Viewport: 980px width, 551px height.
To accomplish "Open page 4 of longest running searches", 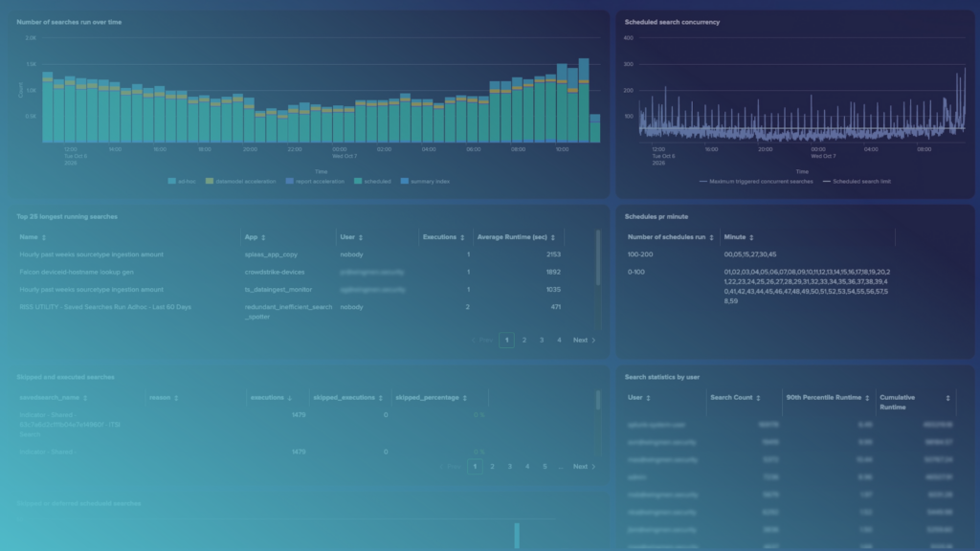I will [x=559, y=341].
